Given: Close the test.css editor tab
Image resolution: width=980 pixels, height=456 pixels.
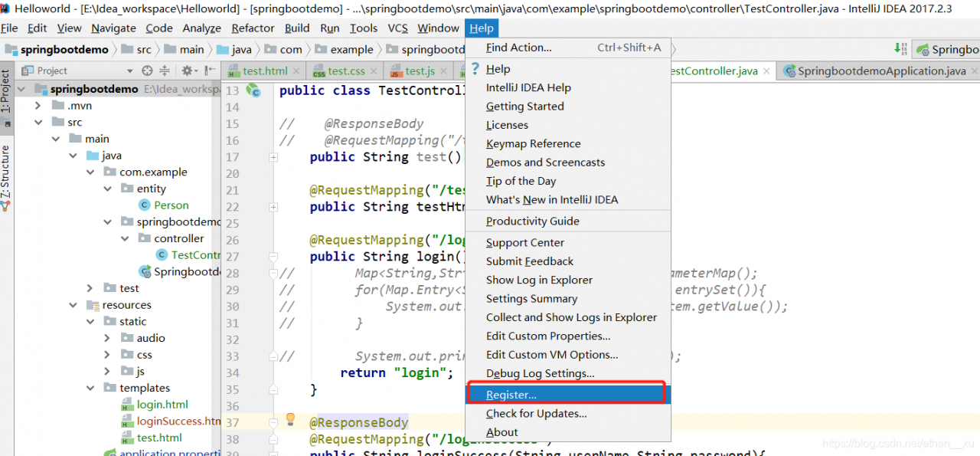Looking at the screenshot, I should tap(374, 71).
